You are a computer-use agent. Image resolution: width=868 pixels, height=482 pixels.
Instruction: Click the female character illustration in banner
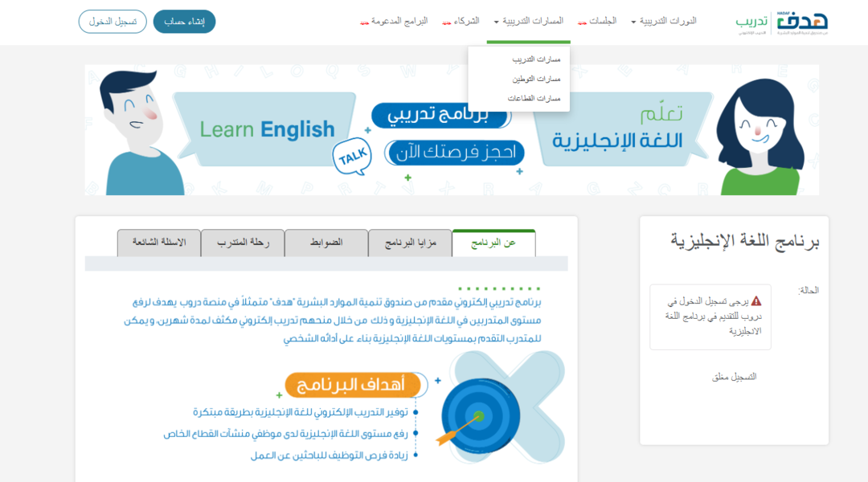click(760, 137)
